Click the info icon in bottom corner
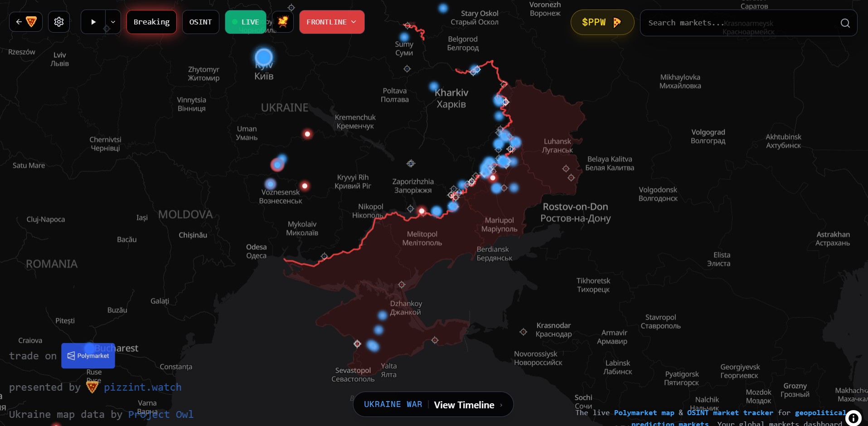The width and height of the screenshot is (868, 426). tap(853, 418)
